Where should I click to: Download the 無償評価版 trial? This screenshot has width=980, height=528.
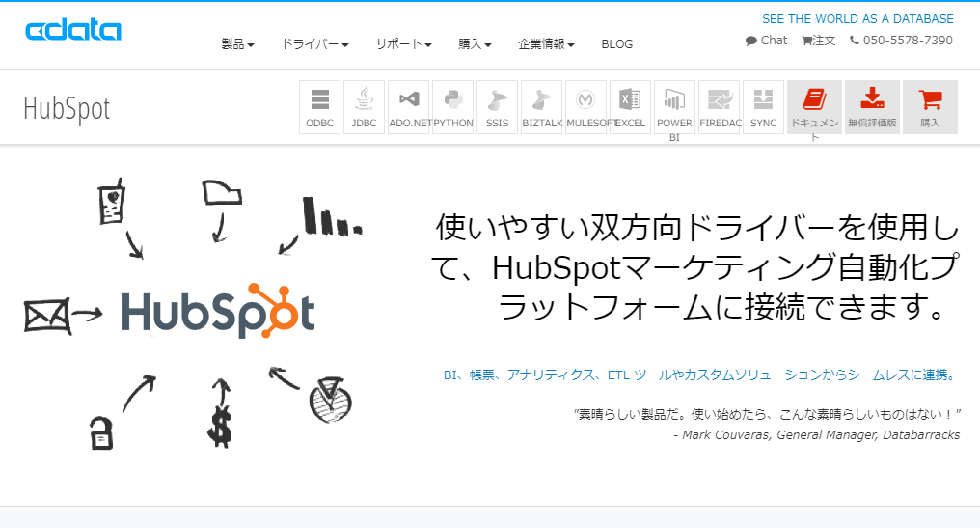[873, 107]
